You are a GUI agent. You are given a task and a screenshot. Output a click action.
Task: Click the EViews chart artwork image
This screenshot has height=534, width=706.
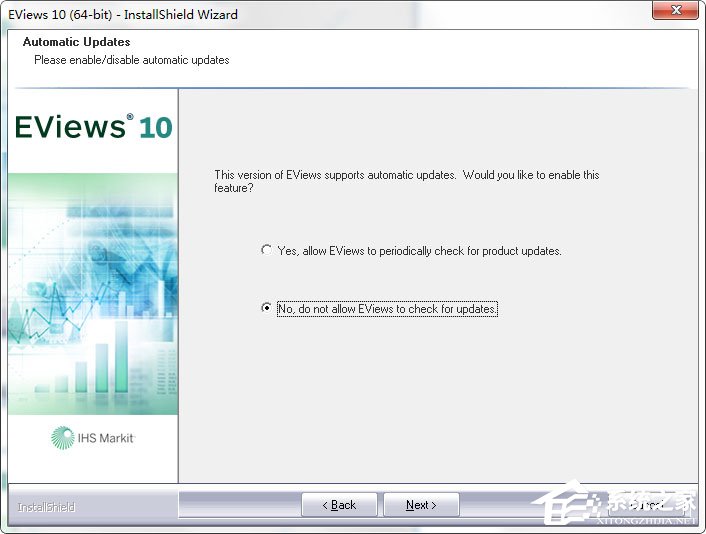coord(93,294)
